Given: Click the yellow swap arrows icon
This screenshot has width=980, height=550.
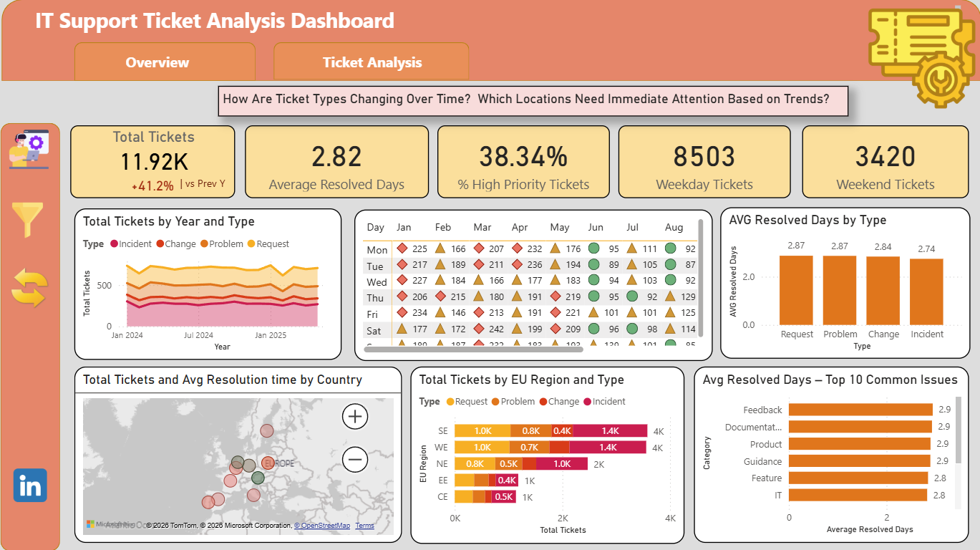Looking at the screenshot, I should (x=30, y=288).
